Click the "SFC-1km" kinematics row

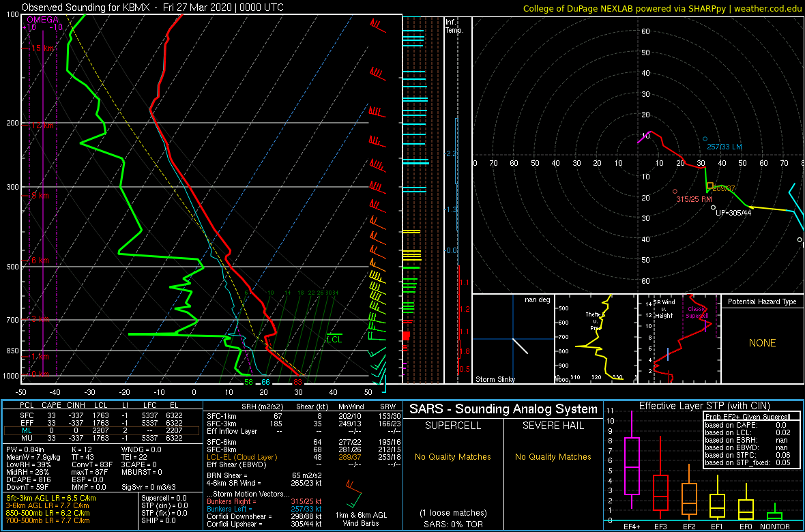tap(303, 417)
